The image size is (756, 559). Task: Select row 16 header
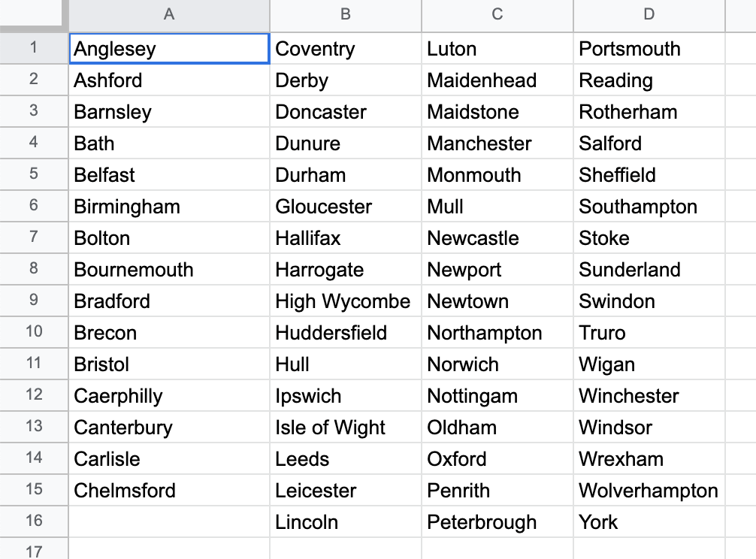coord(34,521)
